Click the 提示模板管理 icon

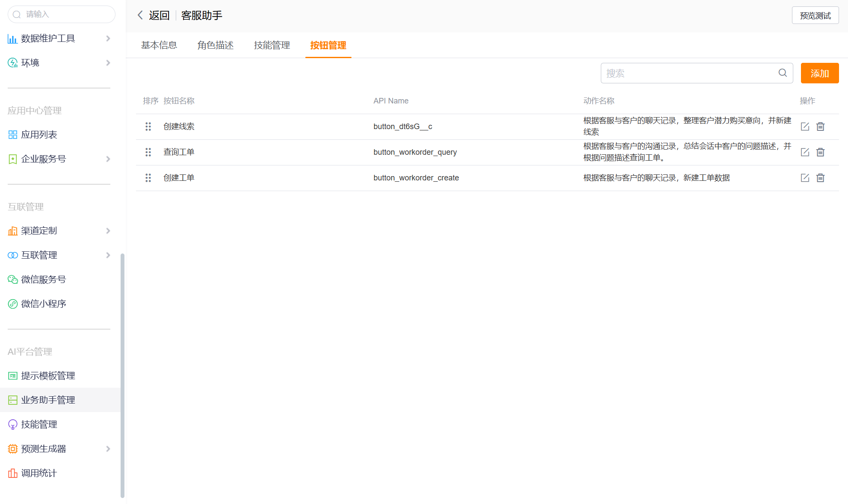click(x=12, y=376)
